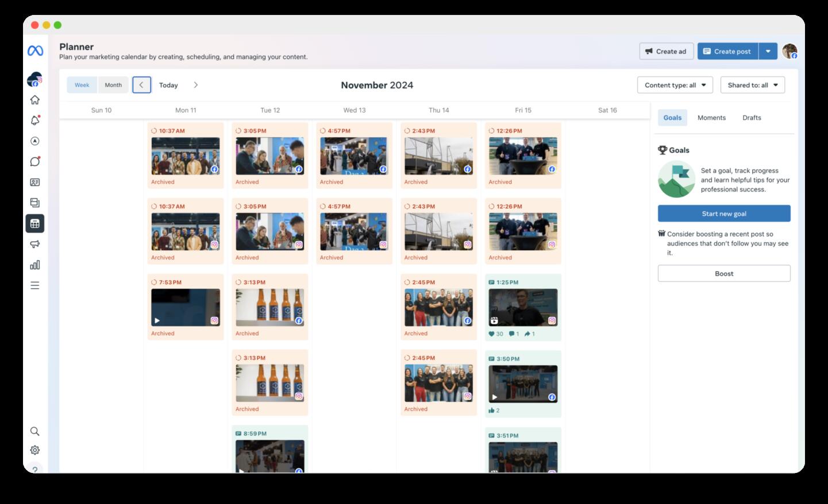Image resolution: width=828 pixels, height=504 pixels.
Task: Switch to the Moments tab
Action: pyautogui.click(x=711, y=118)
